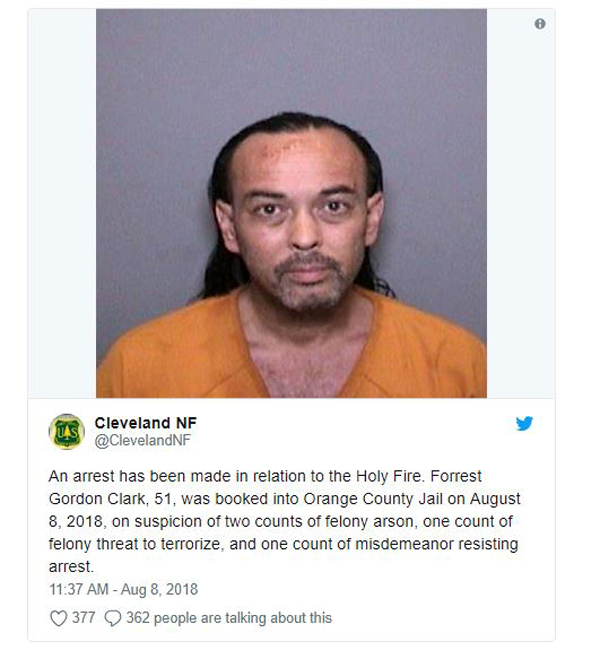The width and height of the screenshot is (600, 650).
Task: Open the 11:37 AM - Aug 8, 2018 timestamp
Action: (124, 589)
